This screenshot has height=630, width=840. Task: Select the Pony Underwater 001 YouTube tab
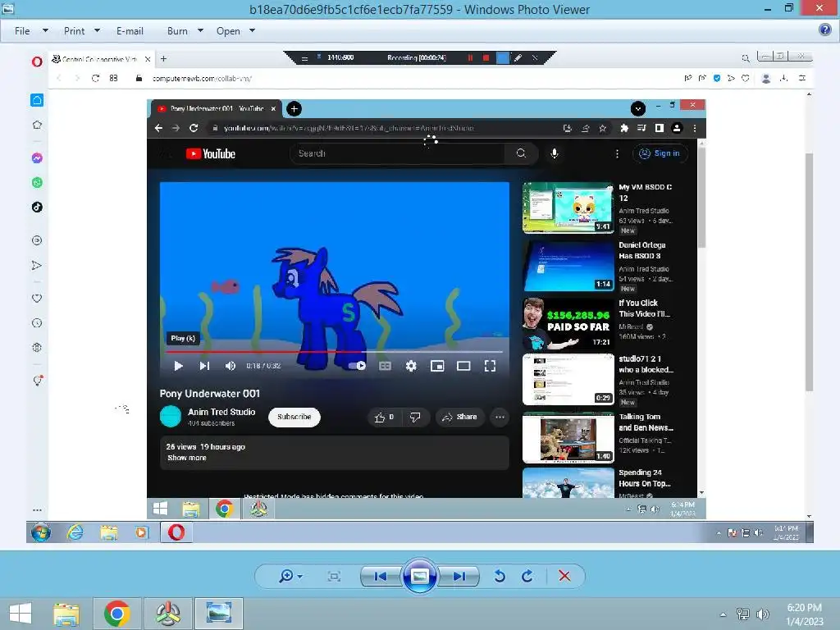(217, 109)
